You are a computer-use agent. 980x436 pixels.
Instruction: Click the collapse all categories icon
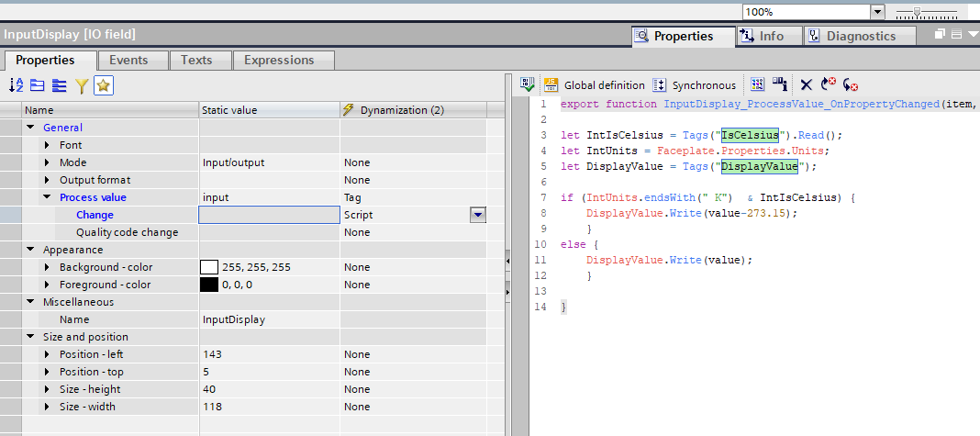[x=38, y=85]
